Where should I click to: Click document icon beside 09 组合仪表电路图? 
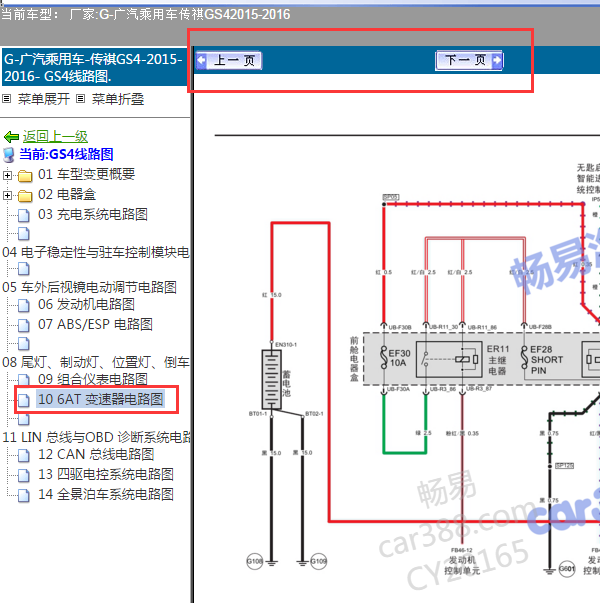(24, 380)
